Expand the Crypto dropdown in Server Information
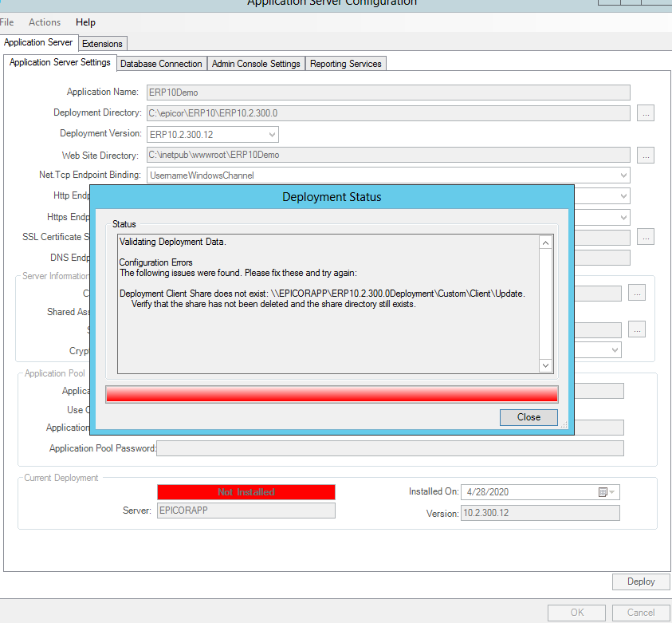The width and height of the screenshot is (672, 623). (614, 349)
